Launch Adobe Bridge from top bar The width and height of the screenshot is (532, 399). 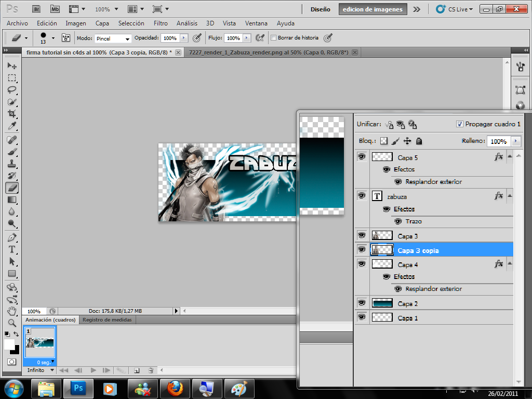tap(36, 9)
